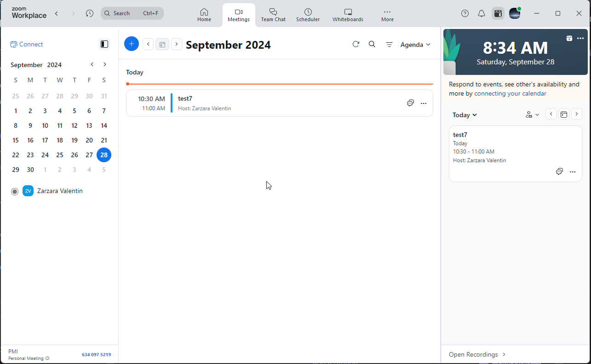Toggle the Zarzara Valentin calendar radio button
Screen dimensions: 591x364
[15, 191]
